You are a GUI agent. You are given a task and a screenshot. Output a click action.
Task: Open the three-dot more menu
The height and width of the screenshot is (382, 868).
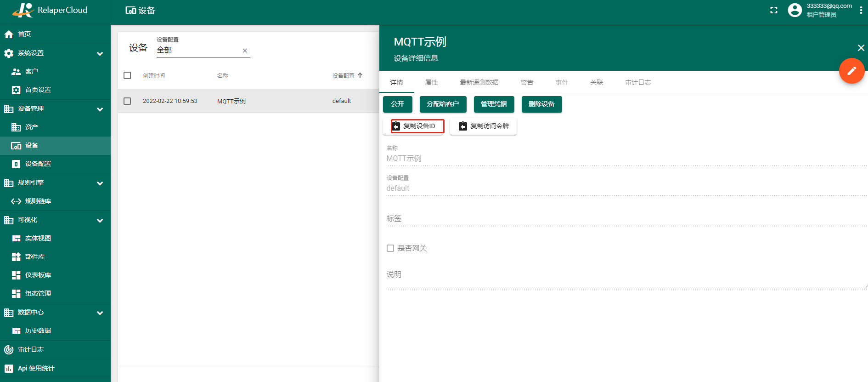click(x=861, y=10)
